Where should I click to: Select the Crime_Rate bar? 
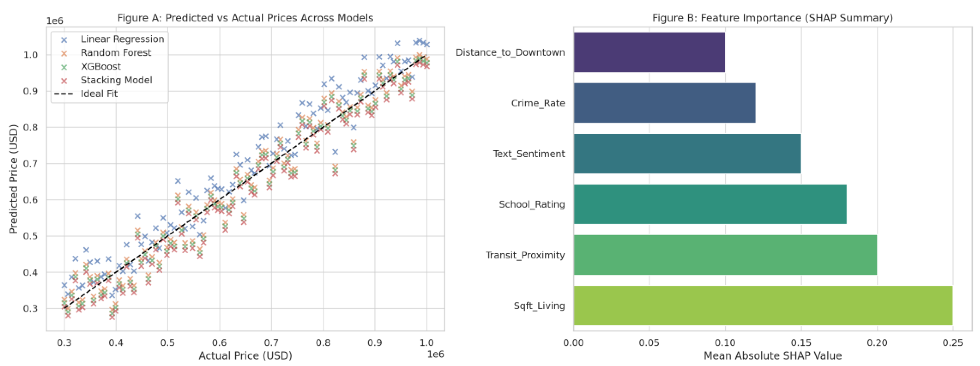(664, 103)
